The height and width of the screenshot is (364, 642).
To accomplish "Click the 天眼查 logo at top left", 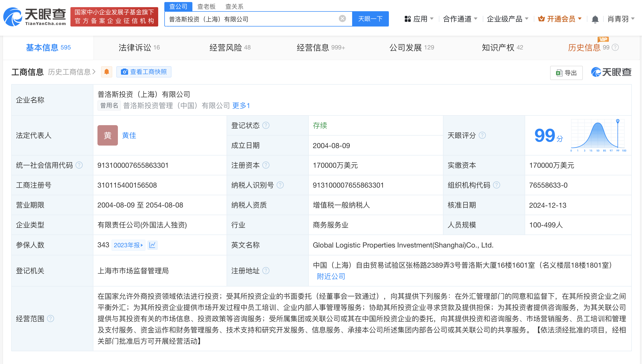I will (35, 17).
